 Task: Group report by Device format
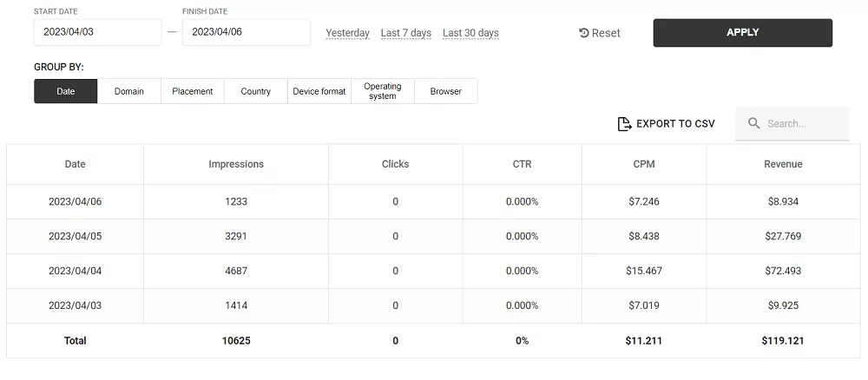tap(319, 91)
